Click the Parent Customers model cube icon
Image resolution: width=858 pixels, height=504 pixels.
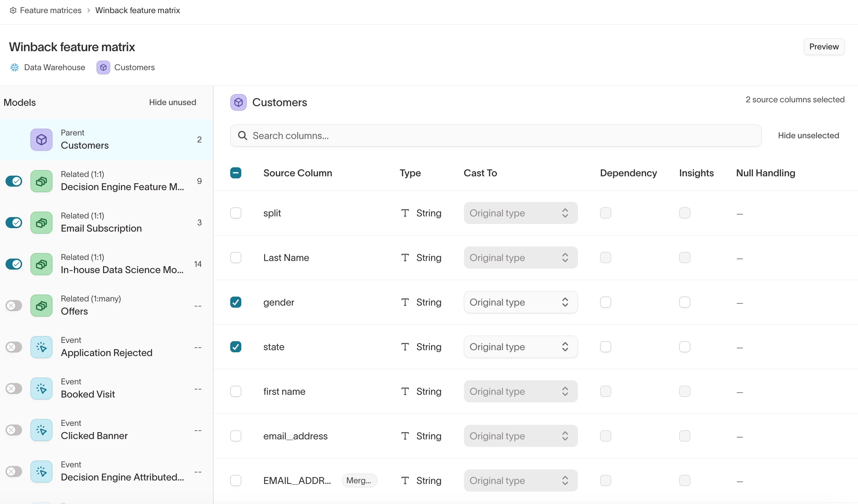point(41,140)
